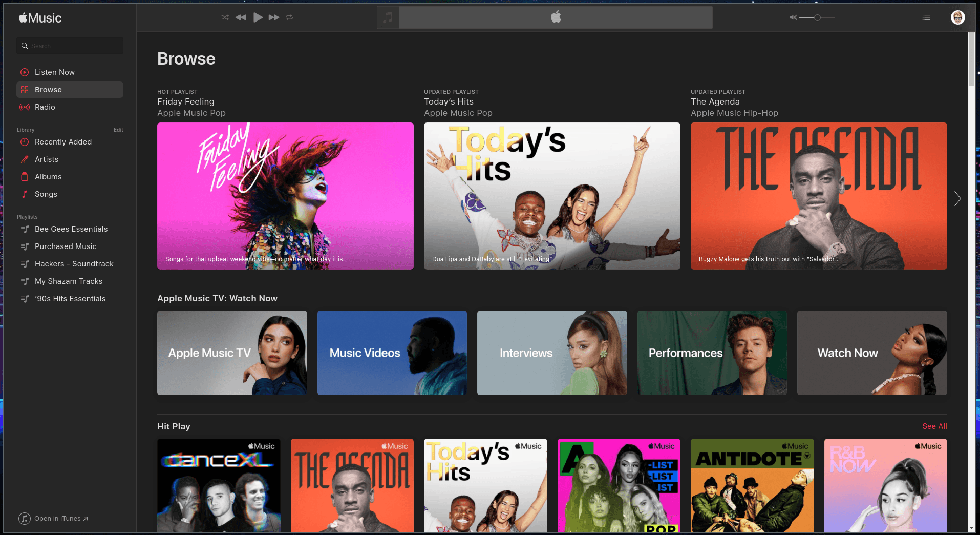The height and width of the screenshot is (535, 980).
Task: Enable shuffle playback mode
Action: point(224,17)
